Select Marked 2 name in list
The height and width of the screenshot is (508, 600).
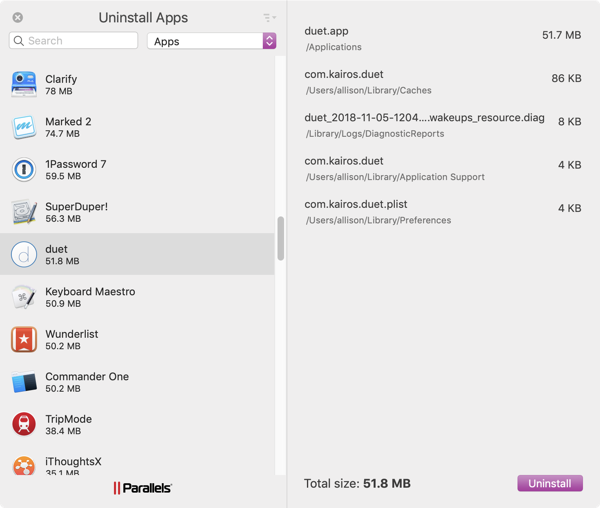68,122
